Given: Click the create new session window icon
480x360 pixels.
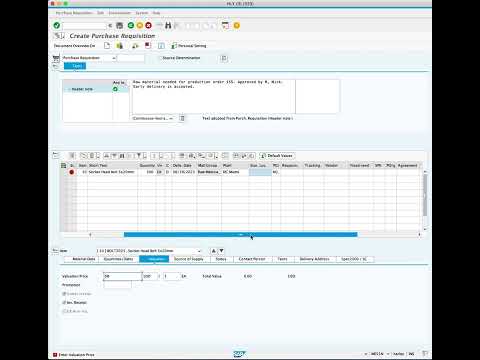Looking at the screenshot, I should [226, 25].
